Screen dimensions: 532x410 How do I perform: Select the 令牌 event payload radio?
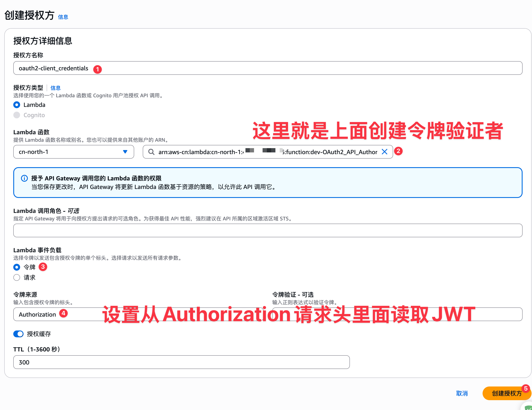[x=16, y=267]
